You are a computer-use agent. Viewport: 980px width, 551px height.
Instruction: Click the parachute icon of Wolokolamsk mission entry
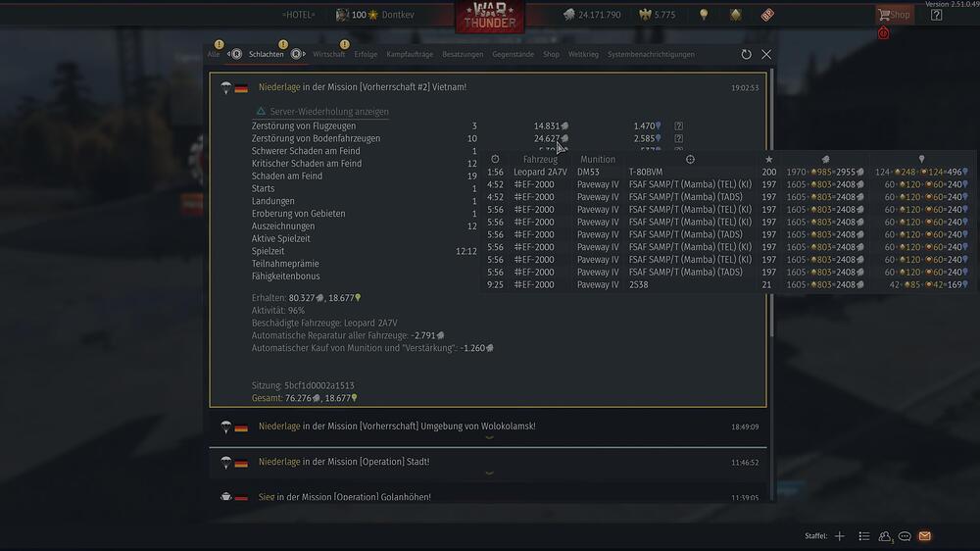(x=225, y=426)
